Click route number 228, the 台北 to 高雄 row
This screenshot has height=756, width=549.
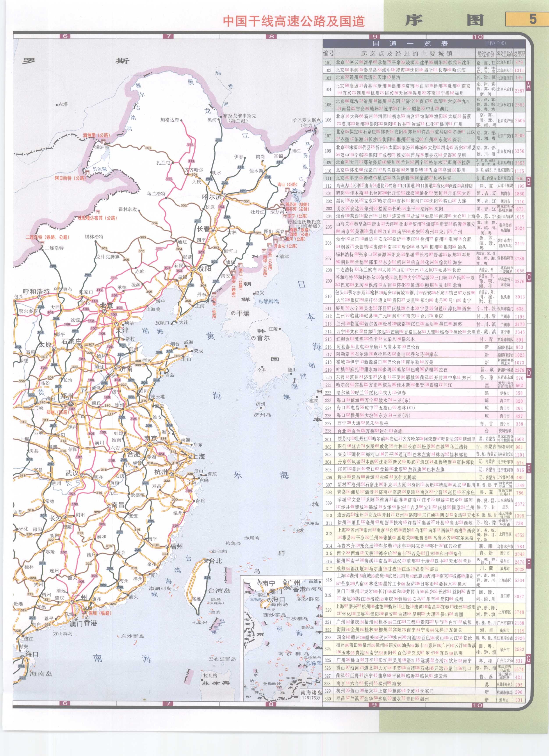(328, 431)
